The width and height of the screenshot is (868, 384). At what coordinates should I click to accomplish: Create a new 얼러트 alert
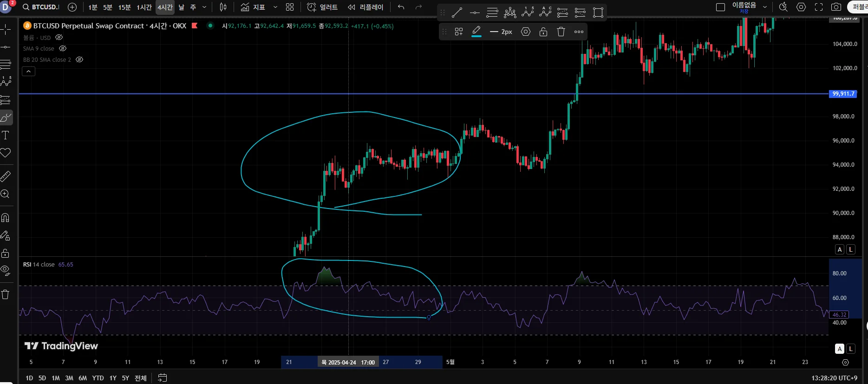point(323,7)
